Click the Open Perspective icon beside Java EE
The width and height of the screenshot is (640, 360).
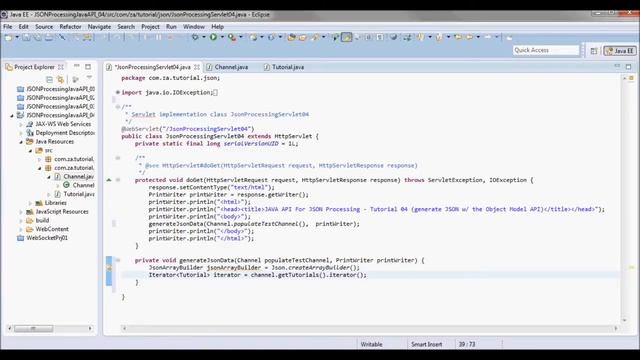pos(594,51)
